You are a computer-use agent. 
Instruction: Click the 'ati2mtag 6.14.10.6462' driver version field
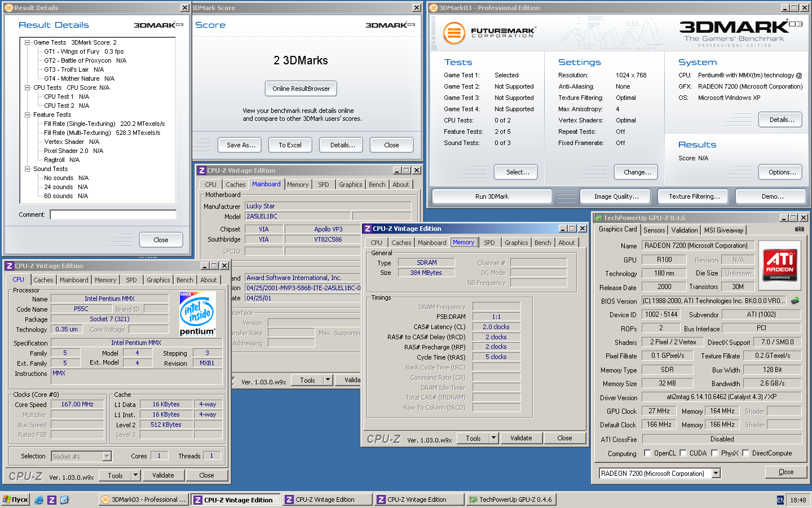pos(721,397)
